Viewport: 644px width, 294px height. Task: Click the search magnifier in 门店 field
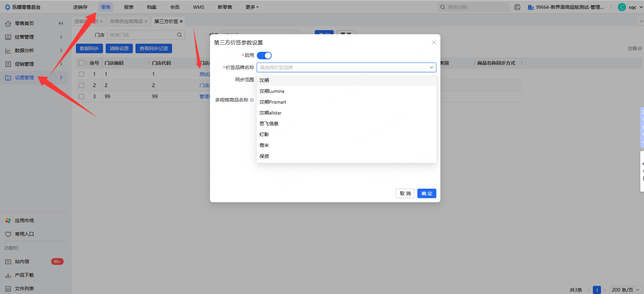(x=180, y=35)
